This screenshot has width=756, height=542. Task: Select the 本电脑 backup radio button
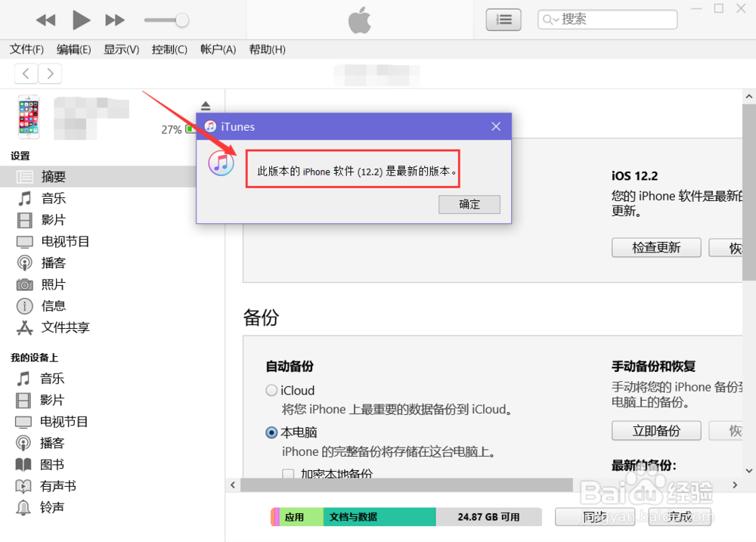271,432
